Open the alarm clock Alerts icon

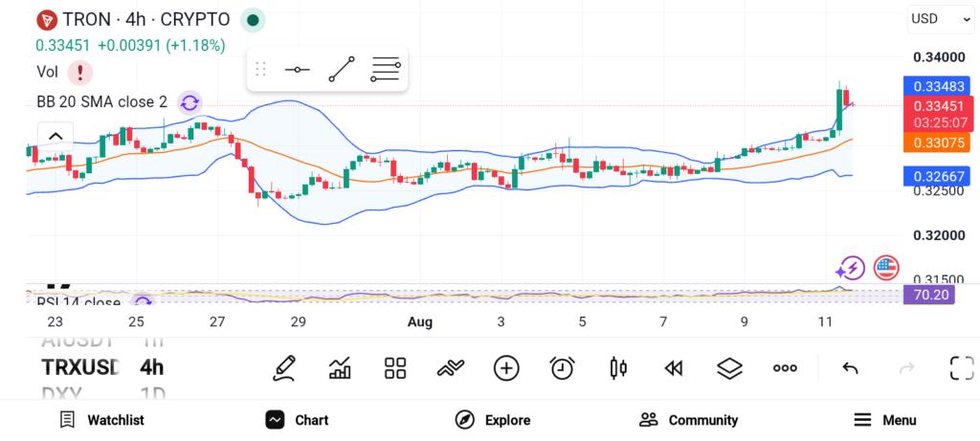563,368
